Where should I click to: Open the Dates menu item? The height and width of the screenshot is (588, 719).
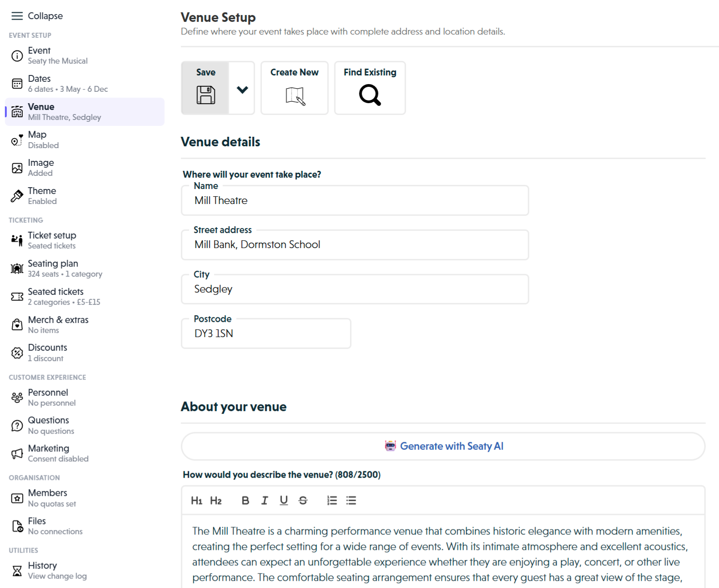point(85,84)
